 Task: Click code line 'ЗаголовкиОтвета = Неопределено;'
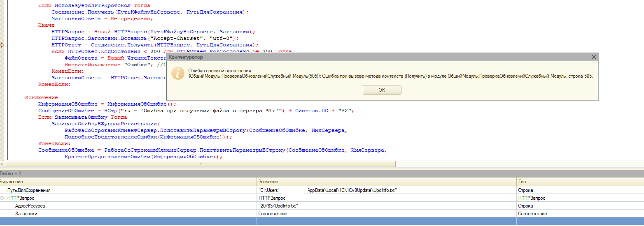(102, 18)
